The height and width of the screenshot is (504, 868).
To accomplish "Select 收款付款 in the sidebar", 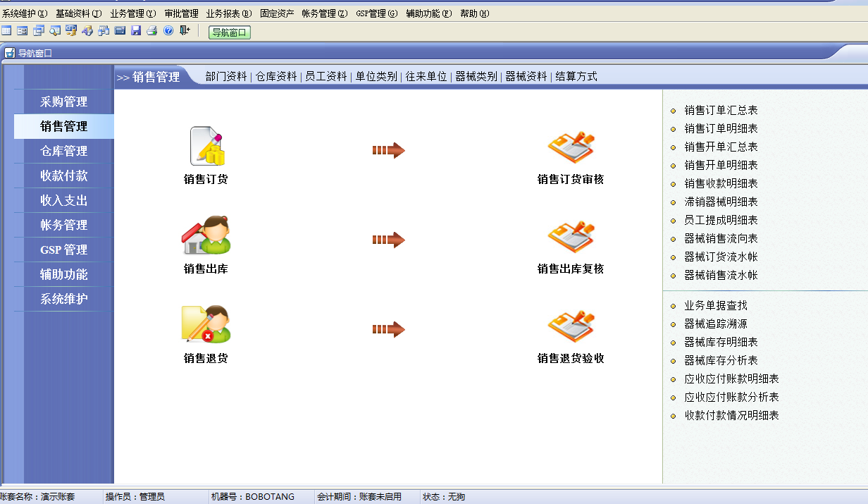I will click(x=64, y=176).
